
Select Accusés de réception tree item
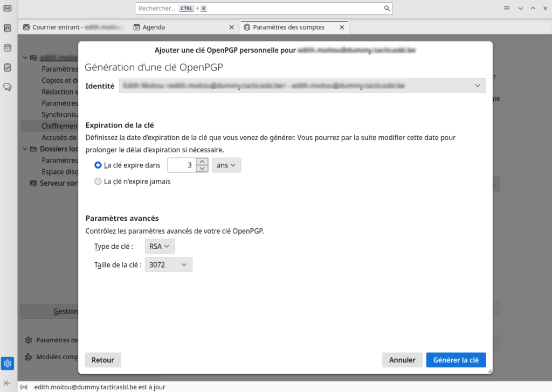[60, 138]
